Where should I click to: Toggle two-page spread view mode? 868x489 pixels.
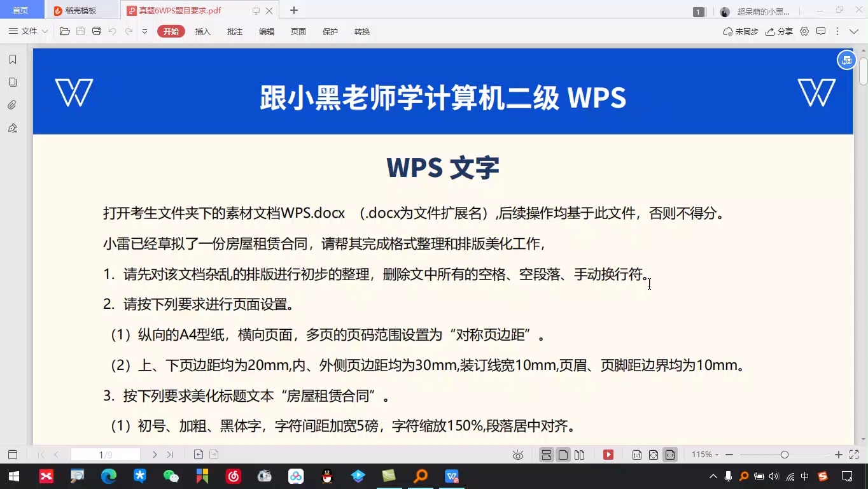pos(580,454)
